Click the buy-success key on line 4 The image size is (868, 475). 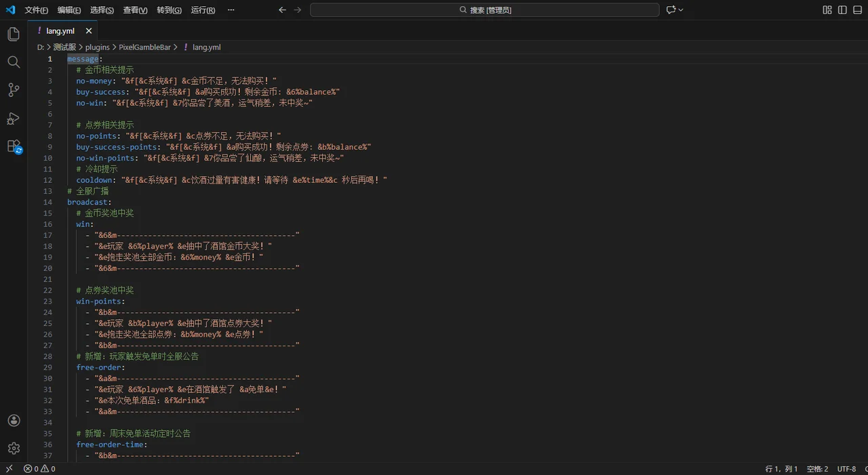(x=101, y=91)
